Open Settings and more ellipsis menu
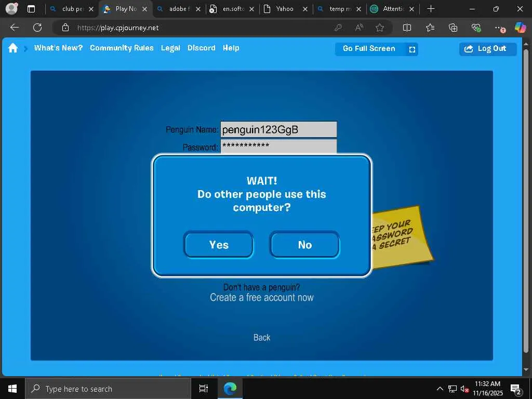532x399 pixels. pyautogui.click(x=499, y=28)
